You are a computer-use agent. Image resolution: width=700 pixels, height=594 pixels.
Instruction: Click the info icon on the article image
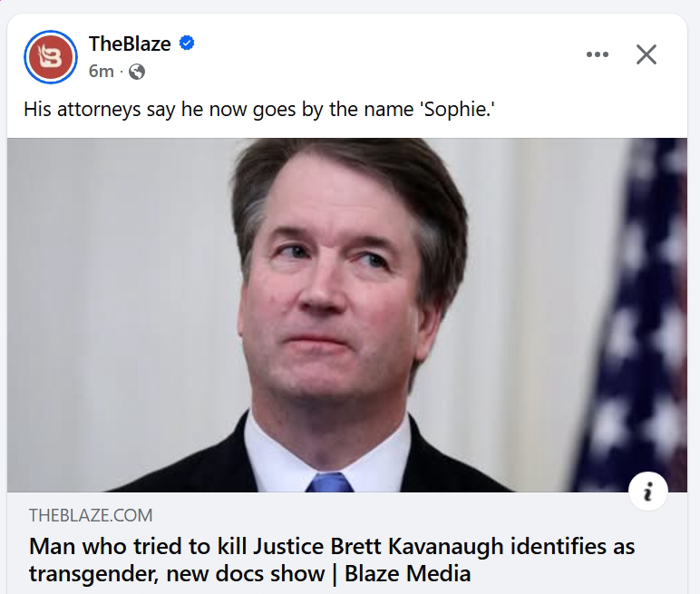(x=647, y=491)
